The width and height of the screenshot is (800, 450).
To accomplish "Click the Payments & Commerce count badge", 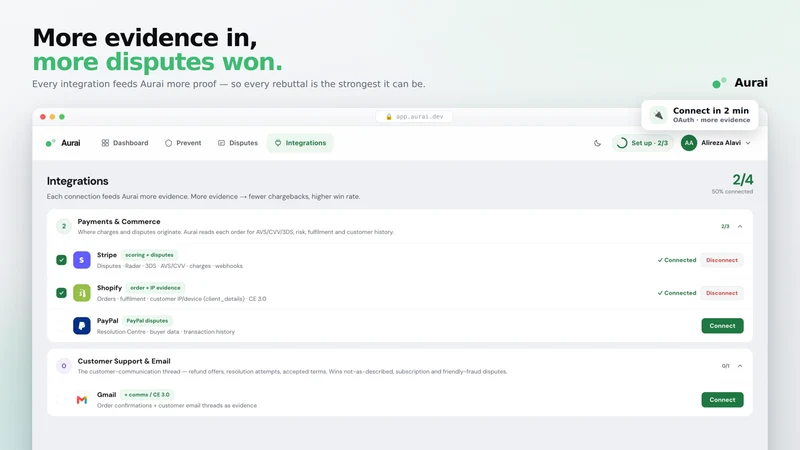I will point(64,226).
